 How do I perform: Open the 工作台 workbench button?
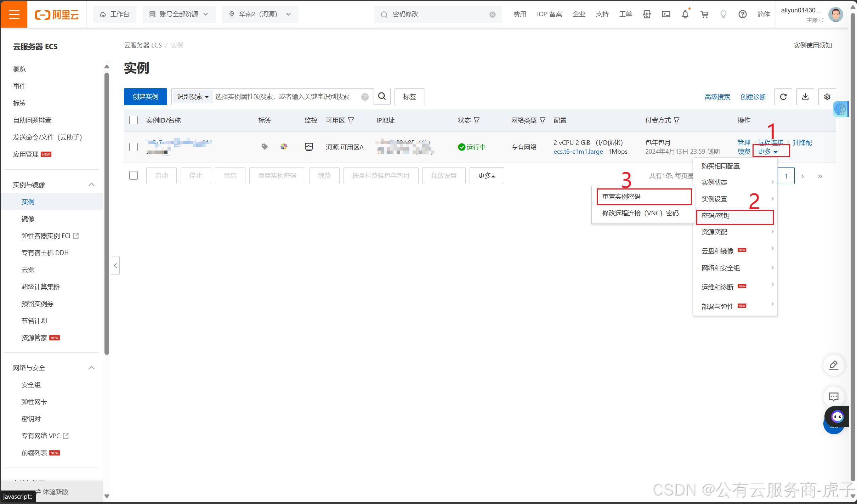115,15
